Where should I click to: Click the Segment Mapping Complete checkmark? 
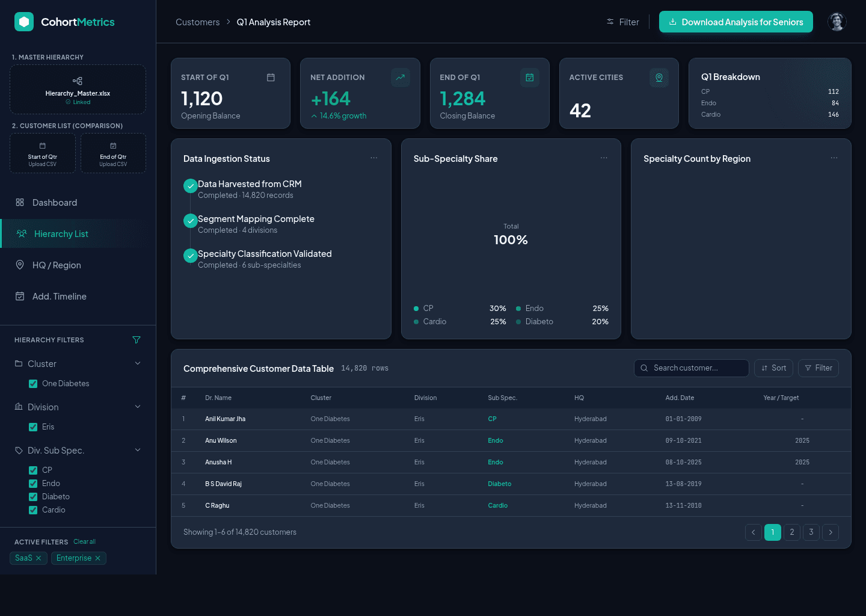(191, 221)
